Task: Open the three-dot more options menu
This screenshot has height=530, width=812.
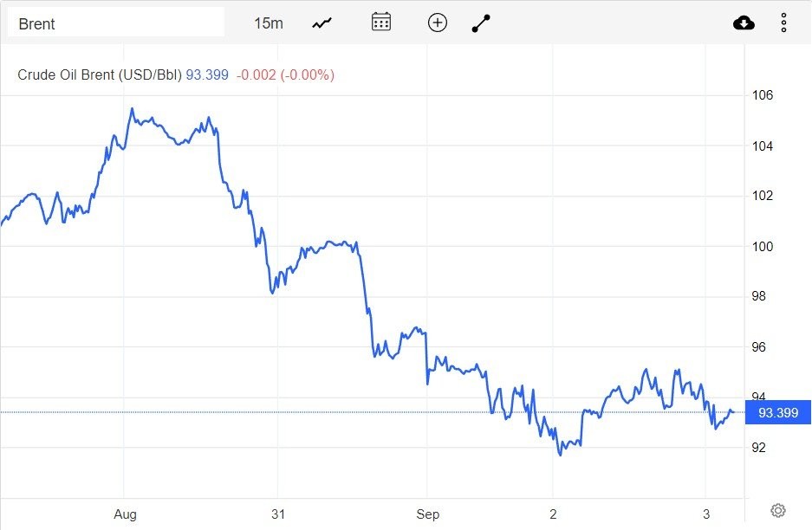Action: pos(783,23)
